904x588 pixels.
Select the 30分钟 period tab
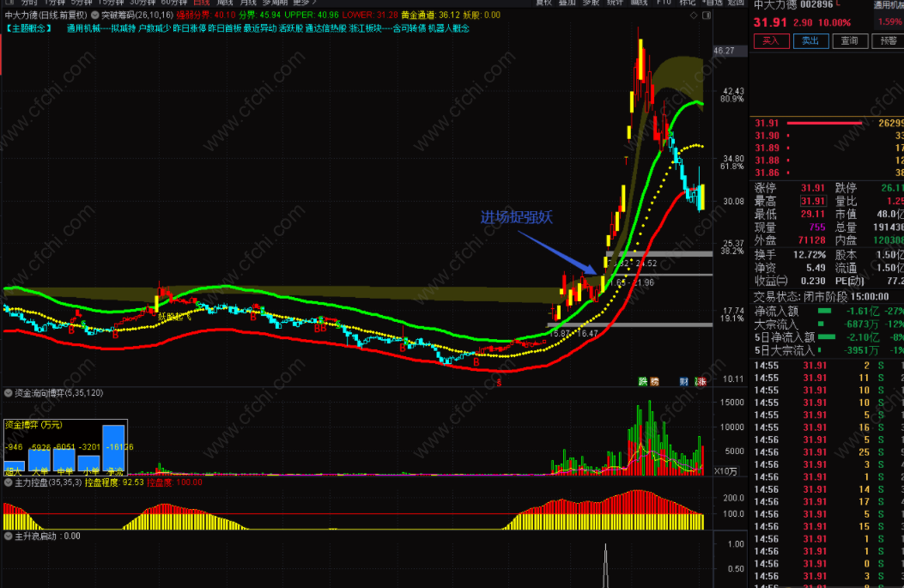coord(142,3)
